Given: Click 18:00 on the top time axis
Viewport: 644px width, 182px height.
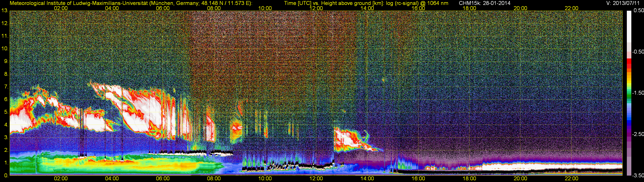Looking at the screenshot, I should click(469, 8).
